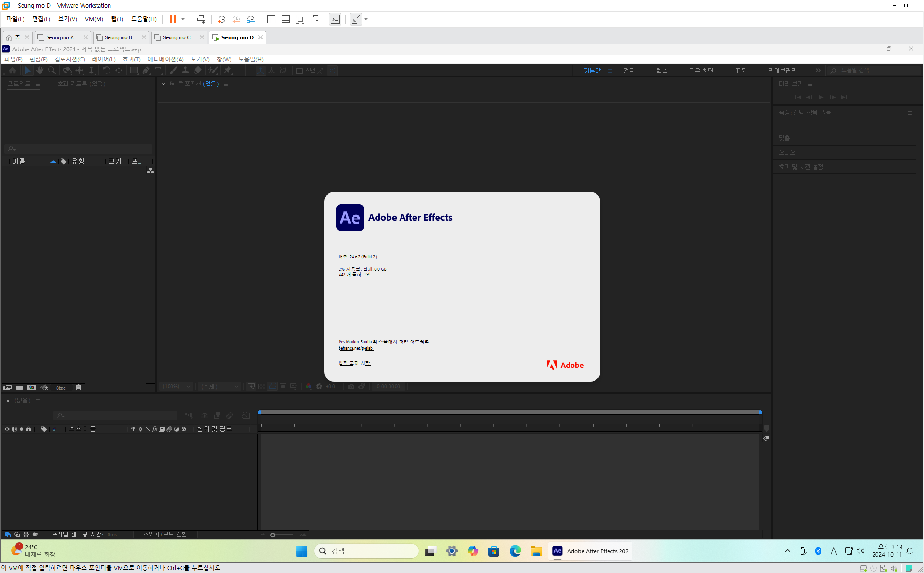
Task: Select the Hand tool
Action: [x=39, y=71]
